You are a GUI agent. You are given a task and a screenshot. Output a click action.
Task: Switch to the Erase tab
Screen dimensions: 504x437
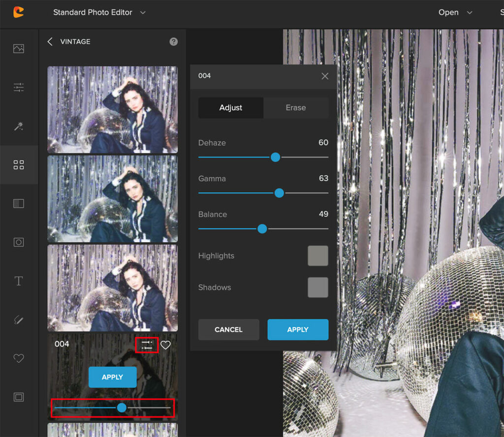(x=296, y=108)
